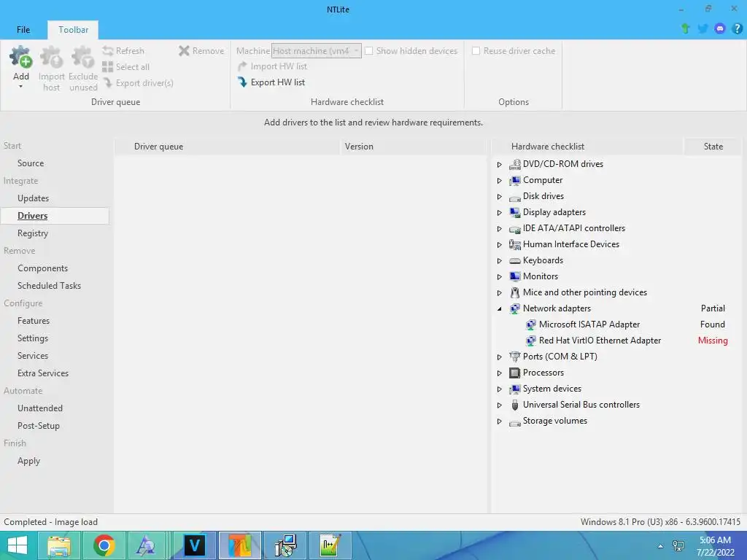Open the File menu
Screen dimensions: 747x560
[x=23, y=29]
